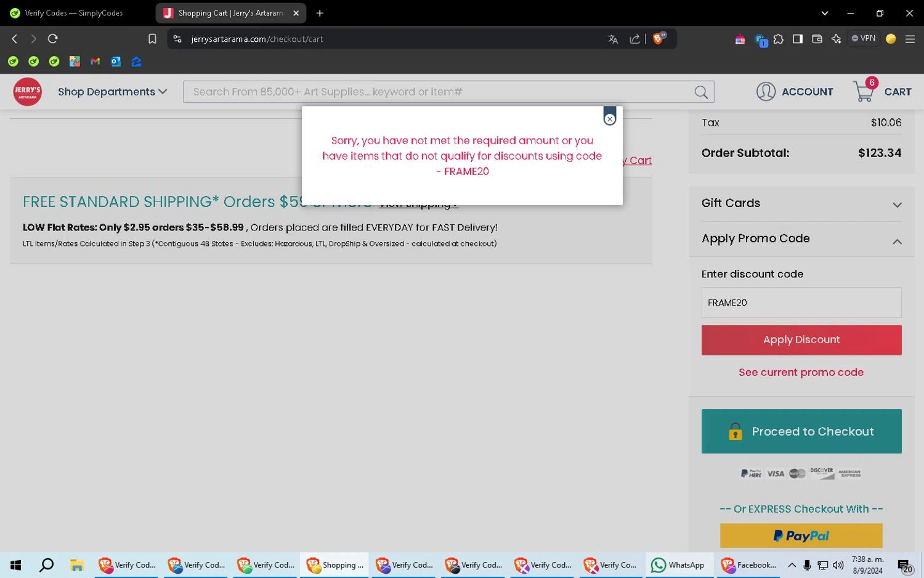Open the Leo AI sparkle icon
924x578 pixels.
tap(836, 39)
